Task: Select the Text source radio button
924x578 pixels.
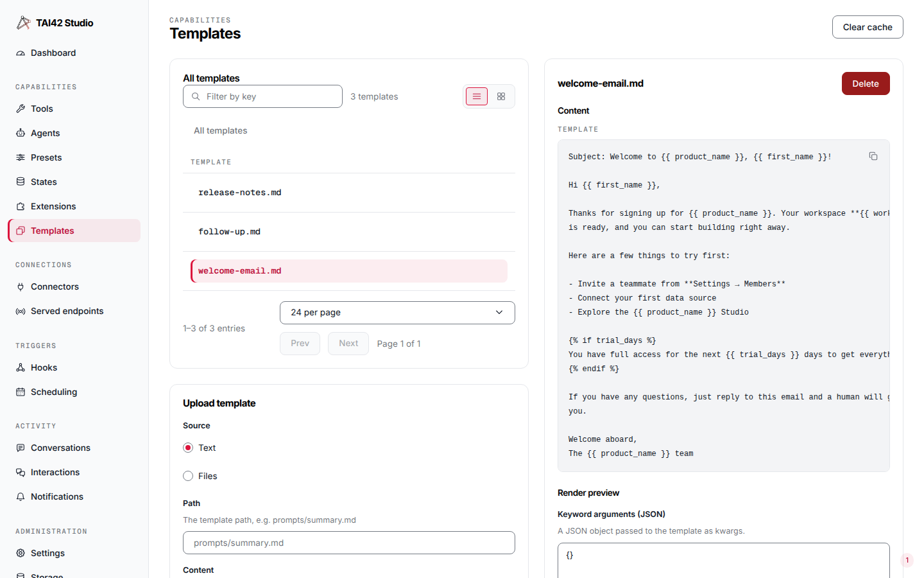Action: point(188,448)
